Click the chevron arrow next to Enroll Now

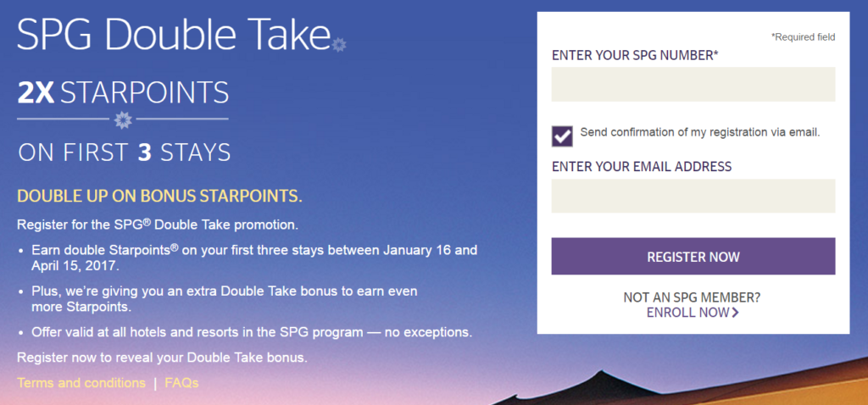coord(735,313)
